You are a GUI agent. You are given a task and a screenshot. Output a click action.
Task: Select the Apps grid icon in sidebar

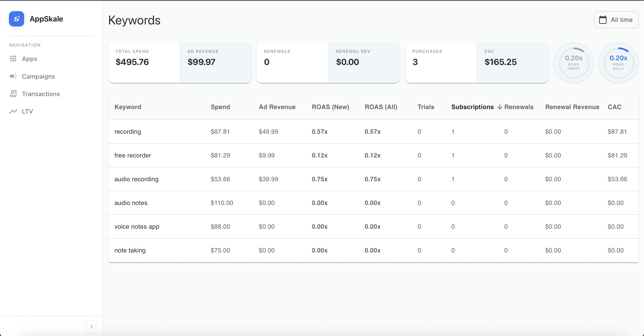pyautogui.click(x=13, y=59)
